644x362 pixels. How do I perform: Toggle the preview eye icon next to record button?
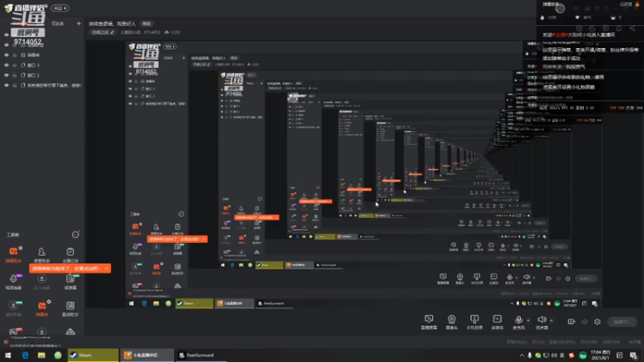point(584,322)
